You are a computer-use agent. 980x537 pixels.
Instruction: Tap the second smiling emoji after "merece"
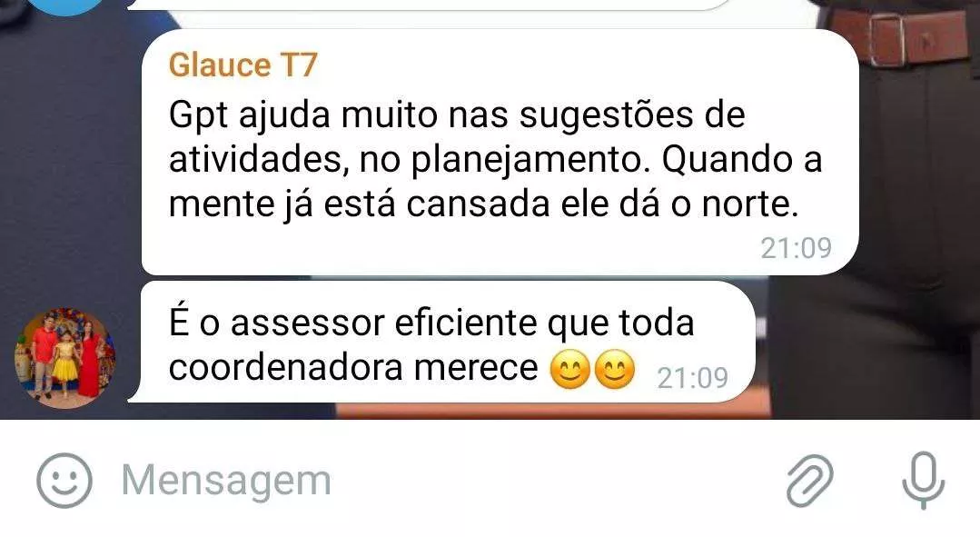pyautogui.click(x=614, y=370)
